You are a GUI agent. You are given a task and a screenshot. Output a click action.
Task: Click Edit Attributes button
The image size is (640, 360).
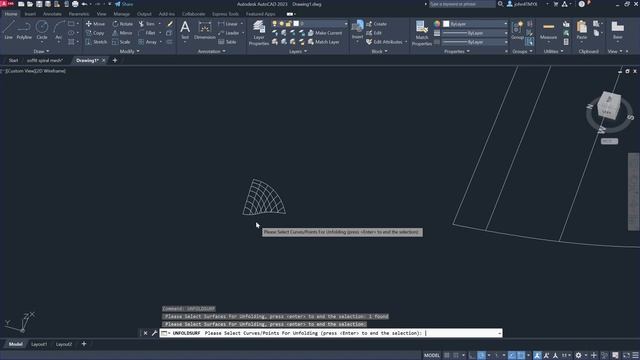click(384, 42)
